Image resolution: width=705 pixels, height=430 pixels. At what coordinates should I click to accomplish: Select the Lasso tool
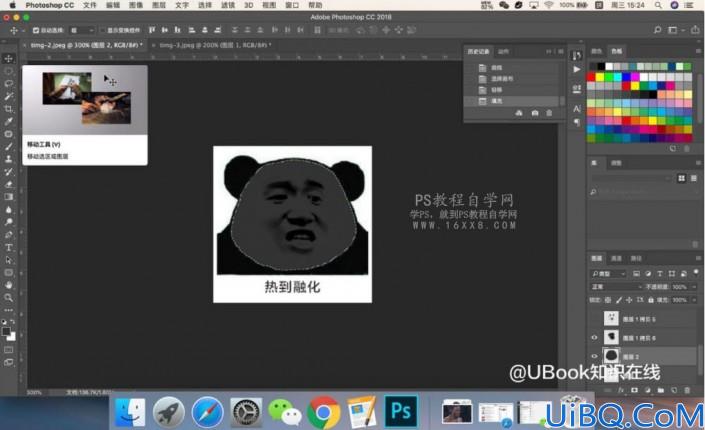coord(9,84)
